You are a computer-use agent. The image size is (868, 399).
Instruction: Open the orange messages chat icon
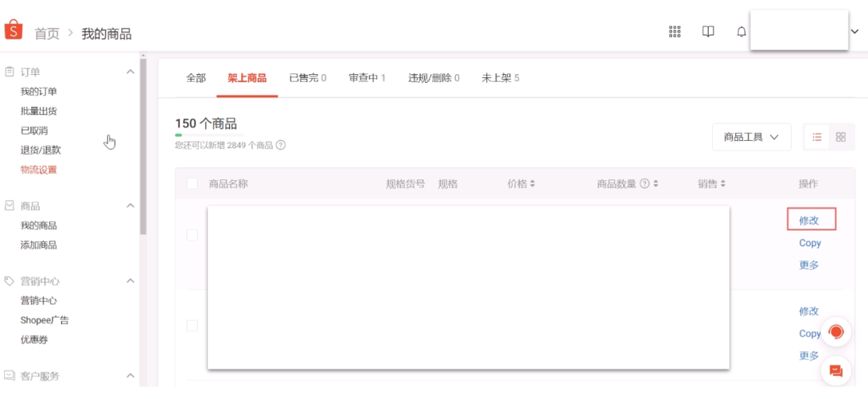coord(836,371)
